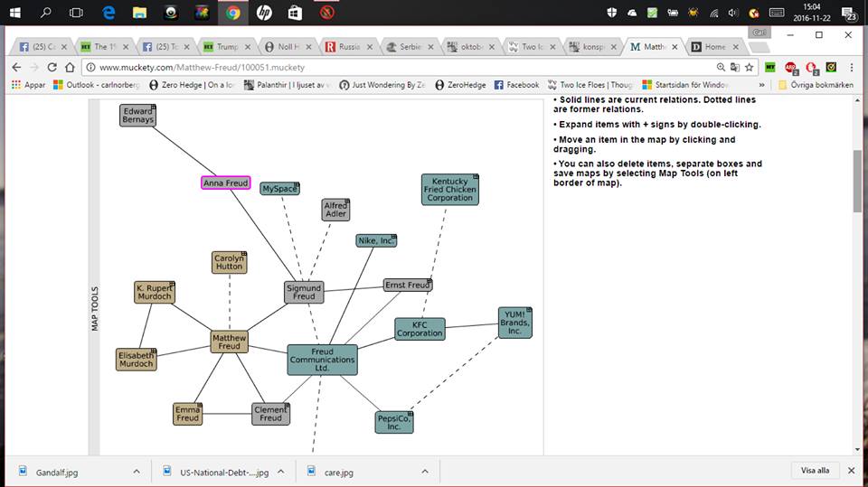Open Chrome from the Windows taskbar

232,13
